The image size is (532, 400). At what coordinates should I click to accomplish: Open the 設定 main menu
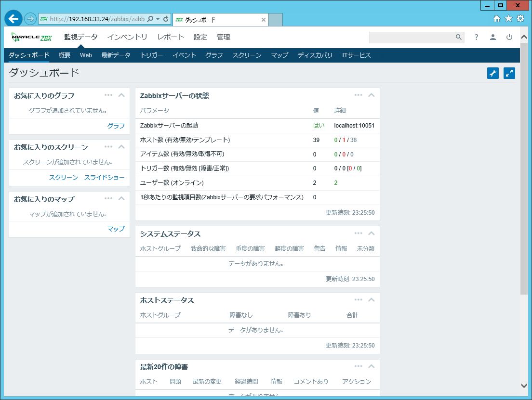point(200,37)
